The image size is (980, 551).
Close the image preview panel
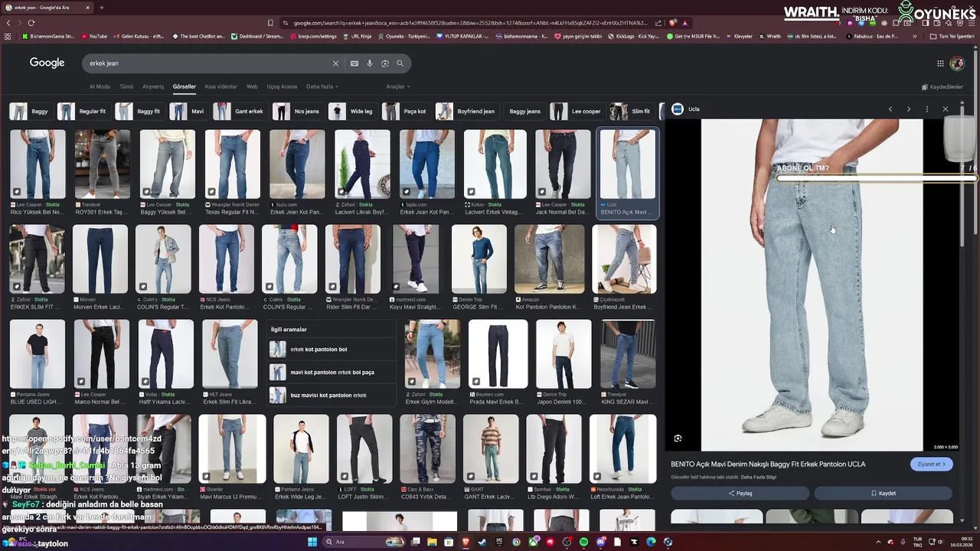[x=946, y=109]
